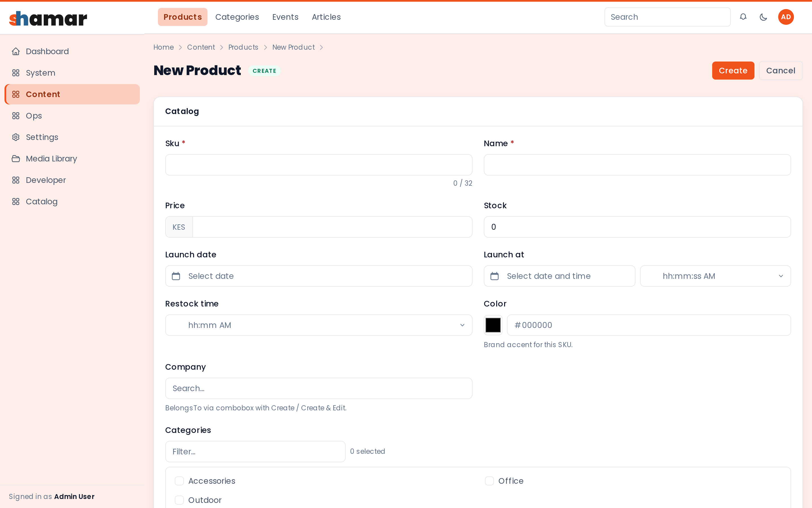The width and height of the screenshot is (812, 508).
Task: Click the shamar logo
Action: pos(48,18)
